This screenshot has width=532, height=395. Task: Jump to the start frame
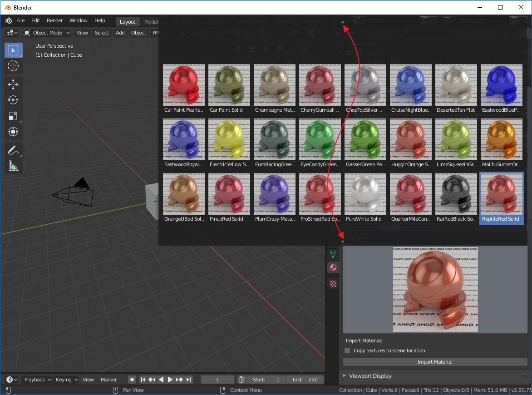click(x=143, y=380)
